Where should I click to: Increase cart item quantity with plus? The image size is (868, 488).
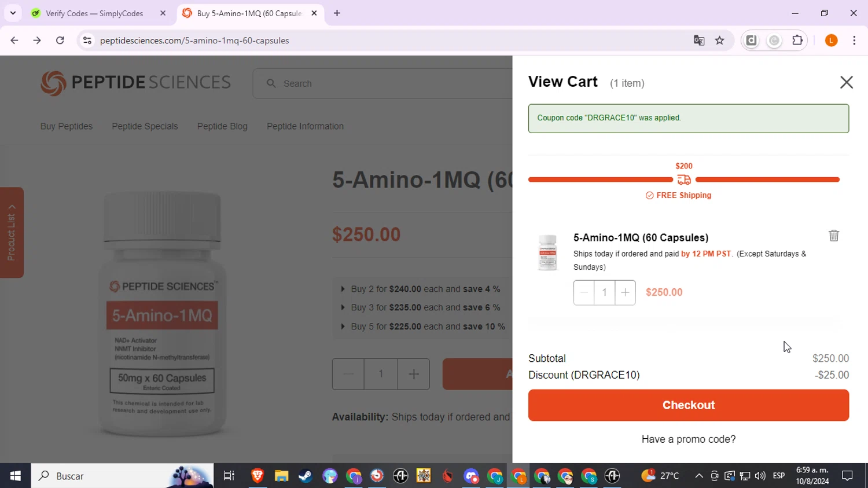625,292
